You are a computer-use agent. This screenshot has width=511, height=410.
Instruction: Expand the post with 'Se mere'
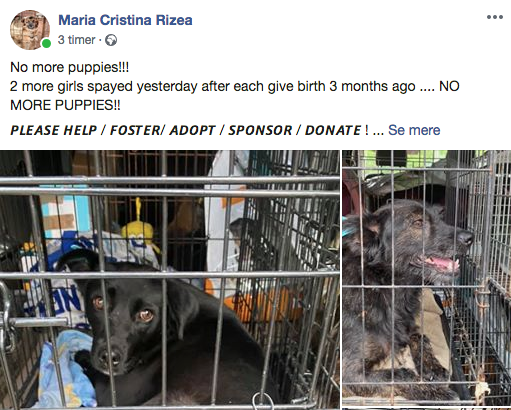(414, 130)
